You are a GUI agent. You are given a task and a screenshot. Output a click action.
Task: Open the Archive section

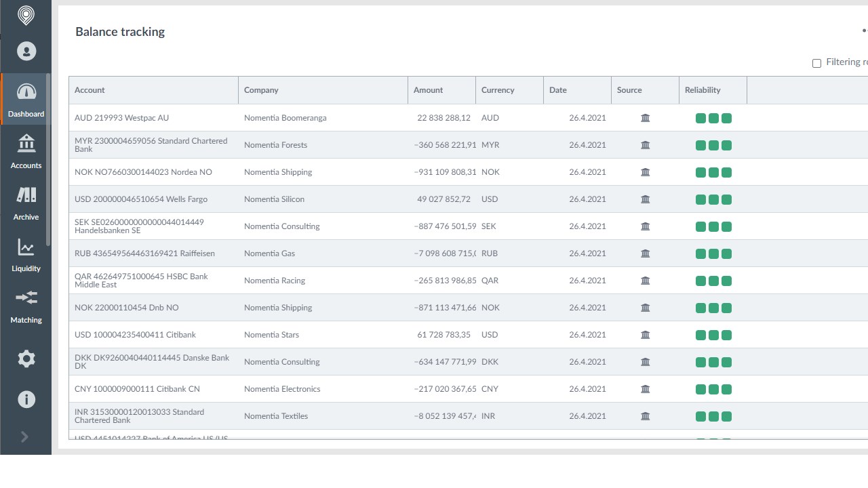click(x=26, y=202)
